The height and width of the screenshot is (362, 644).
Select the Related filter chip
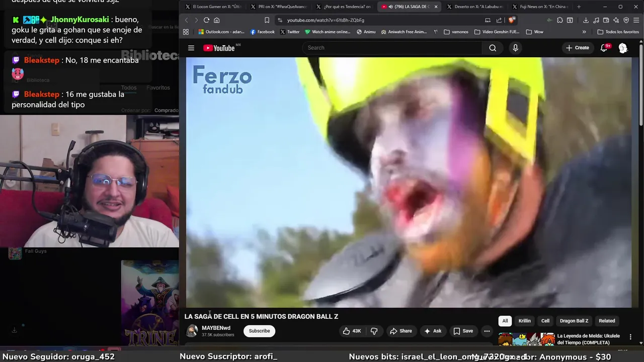[607, 321]
